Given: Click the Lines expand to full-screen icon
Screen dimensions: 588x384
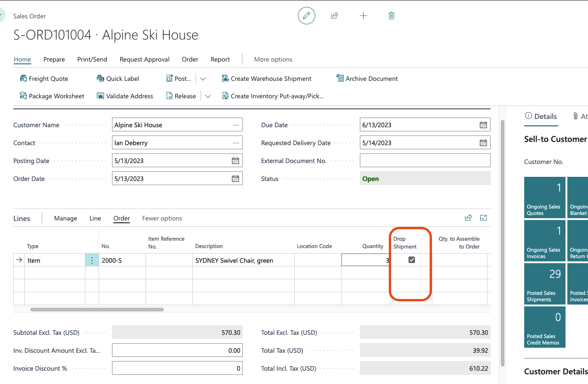Looking at the screenshot, I should tap(483, 218).
